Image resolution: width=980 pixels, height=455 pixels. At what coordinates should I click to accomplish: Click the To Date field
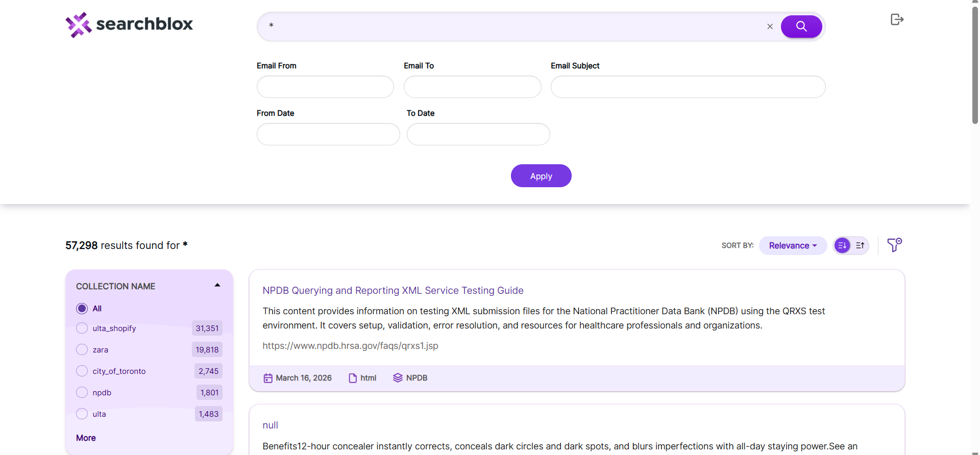click(x=478, y=134)
